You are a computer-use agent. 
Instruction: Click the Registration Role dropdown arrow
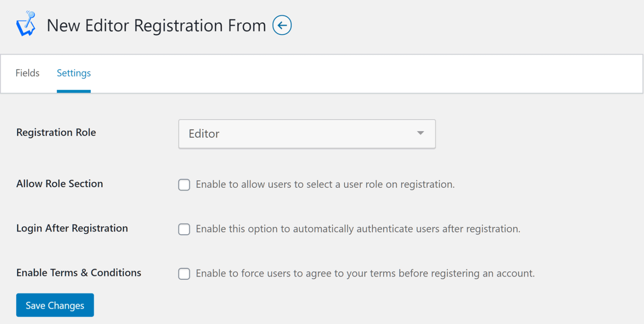(420, 133)
